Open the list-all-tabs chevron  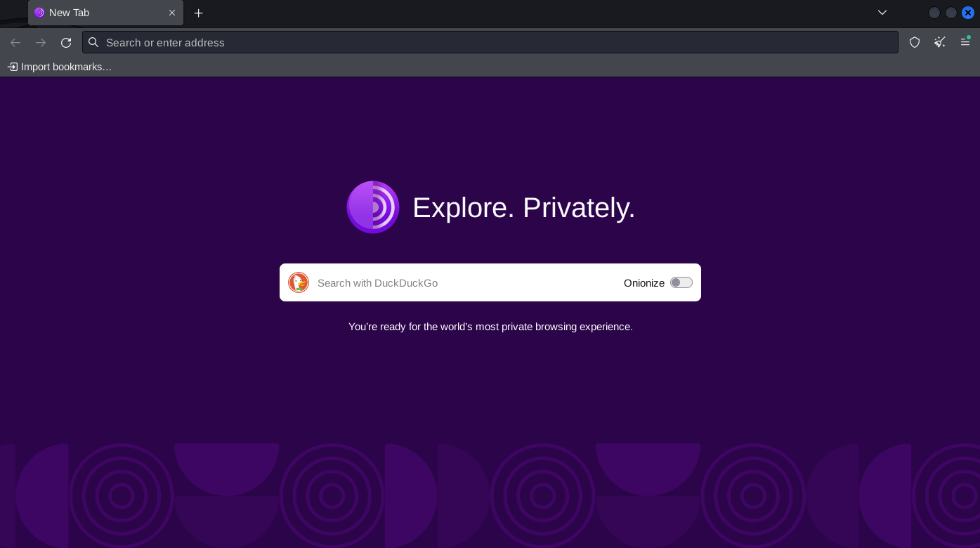point(882,13)
